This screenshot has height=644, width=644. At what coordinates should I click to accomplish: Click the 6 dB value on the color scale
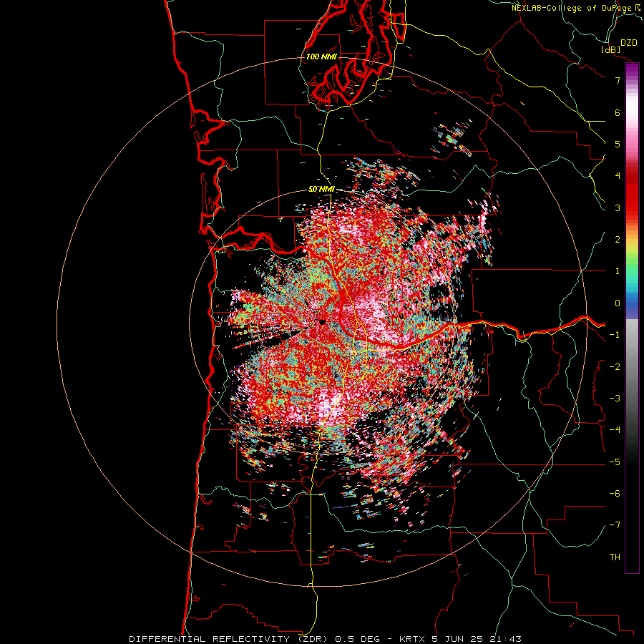point(618,112)
